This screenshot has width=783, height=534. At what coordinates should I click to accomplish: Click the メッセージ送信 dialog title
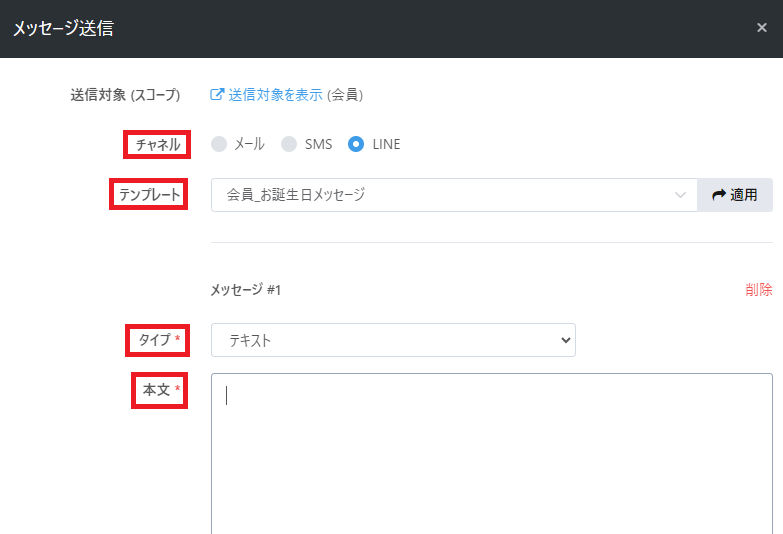[62, 28]
